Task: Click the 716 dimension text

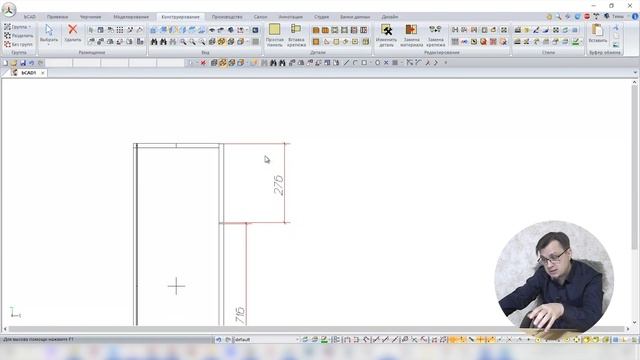Action: (x=240, y=315)
